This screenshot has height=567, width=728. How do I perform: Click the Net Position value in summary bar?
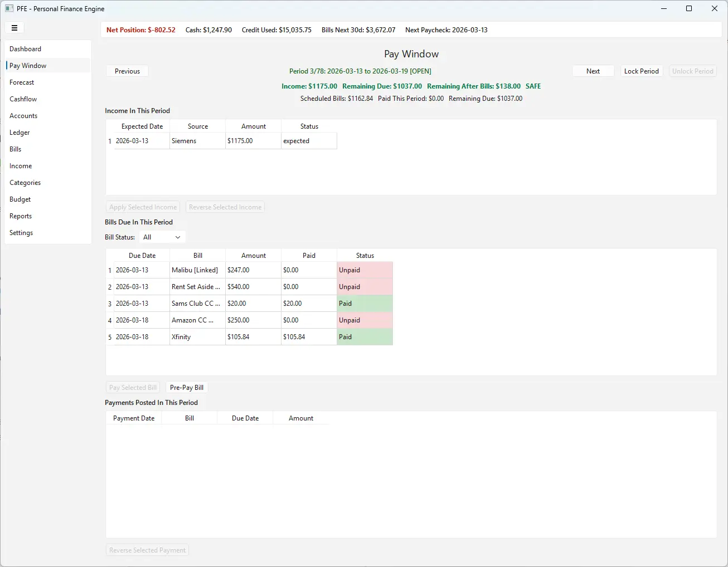(140, 30)
